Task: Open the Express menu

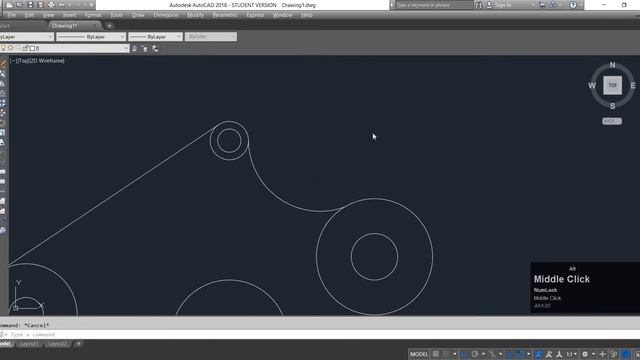Action: point(255,15)
